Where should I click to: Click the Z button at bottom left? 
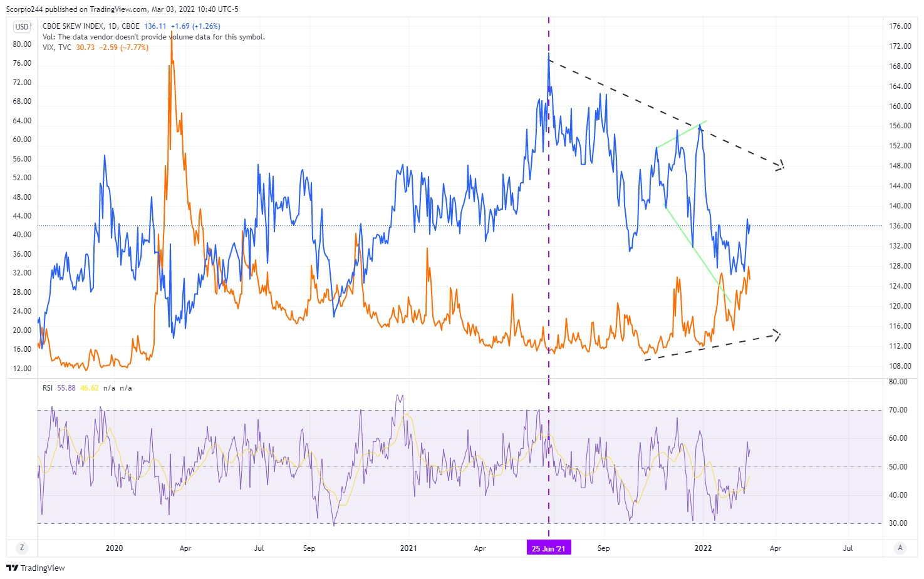click(x=22, y=548)
